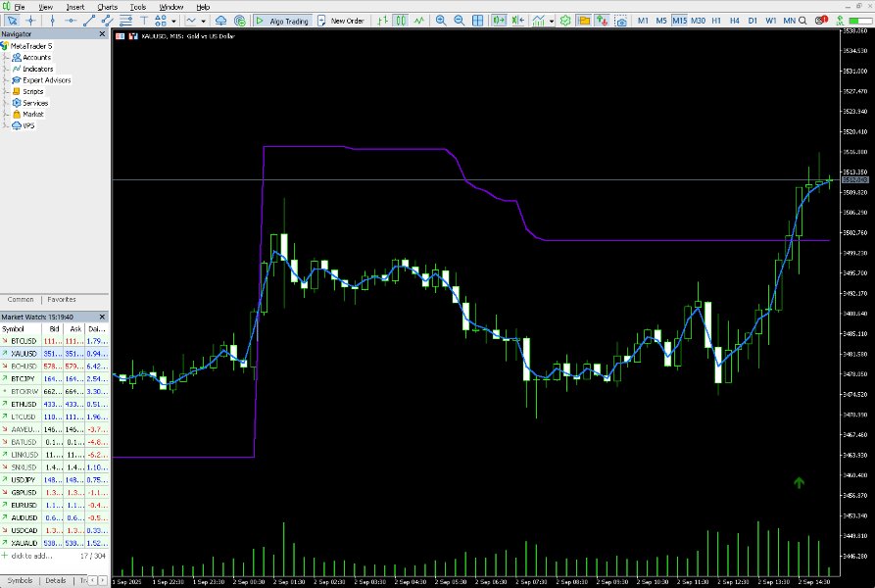Switch chart to bar chart style

(x=382, y=21)
